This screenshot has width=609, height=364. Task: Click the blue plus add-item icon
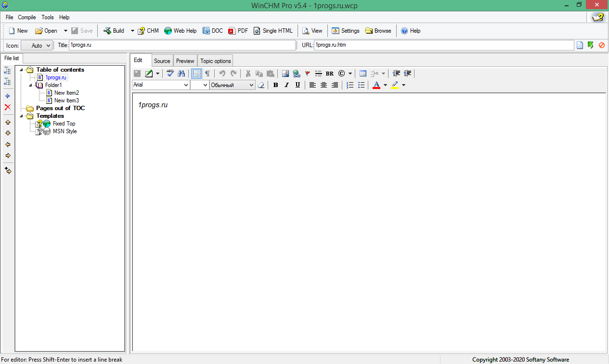(x=7, y=96)
